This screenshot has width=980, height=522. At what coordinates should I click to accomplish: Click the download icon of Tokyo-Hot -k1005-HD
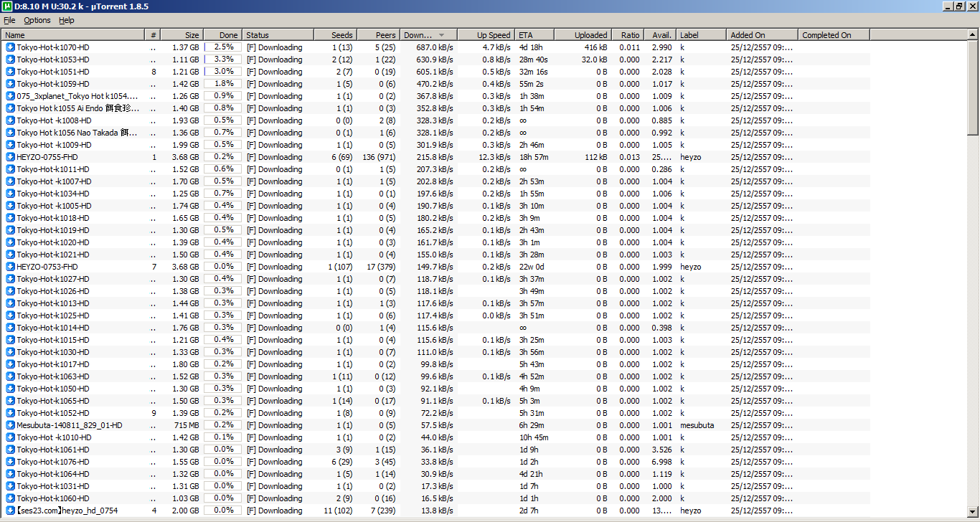coord(10,206)
